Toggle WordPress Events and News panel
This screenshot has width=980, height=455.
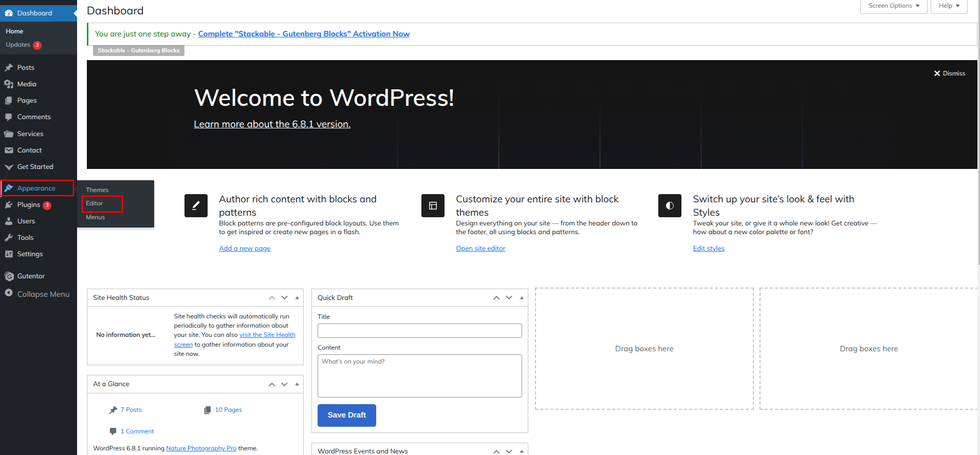(x=522, y=451)
